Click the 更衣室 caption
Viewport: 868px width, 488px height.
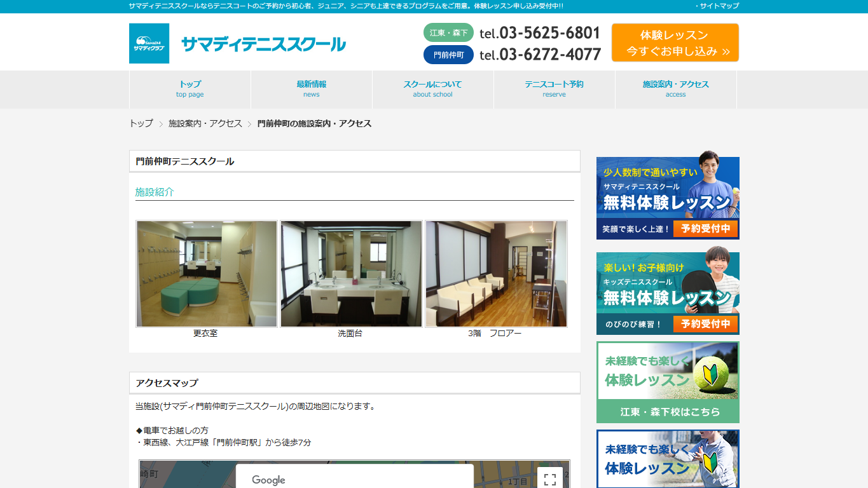tap(205, 333)
